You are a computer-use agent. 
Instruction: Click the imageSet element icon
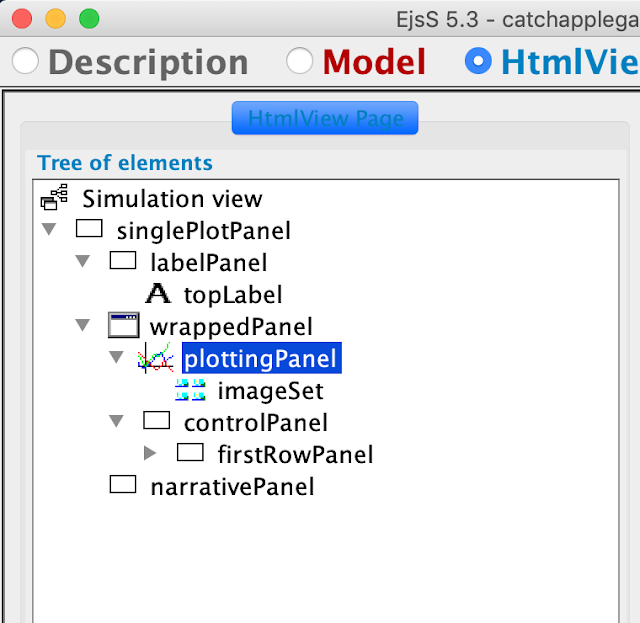coord(190,390)
